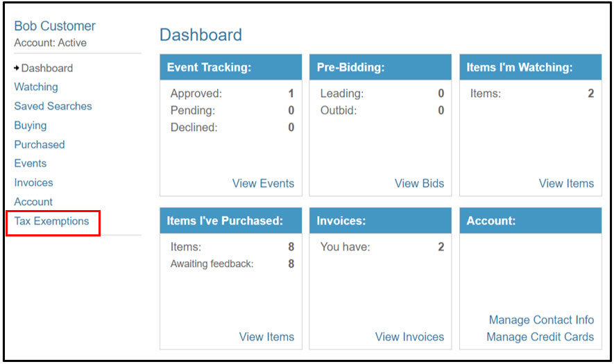The image size is (614, 364).
Task: Click the Invoices card header
Action: click(x=380, y=220)
